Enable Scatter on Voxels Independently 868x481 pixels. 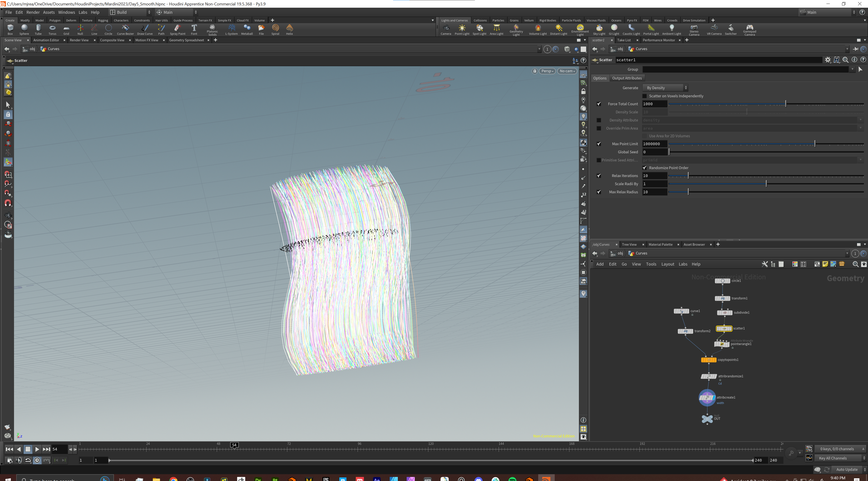coord(645,96)
